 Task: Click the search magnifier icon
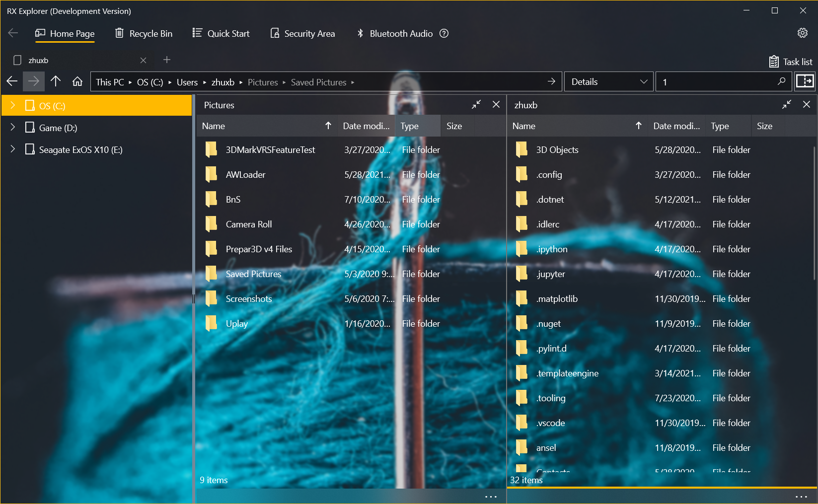click(781, 81)
